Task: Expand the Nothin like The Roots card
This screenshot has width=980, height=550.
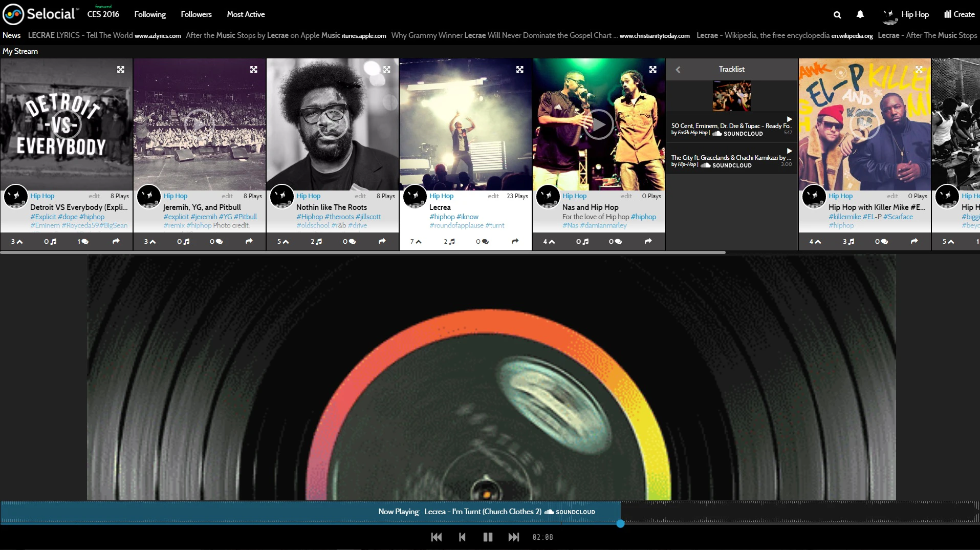Action: [387, 69]
